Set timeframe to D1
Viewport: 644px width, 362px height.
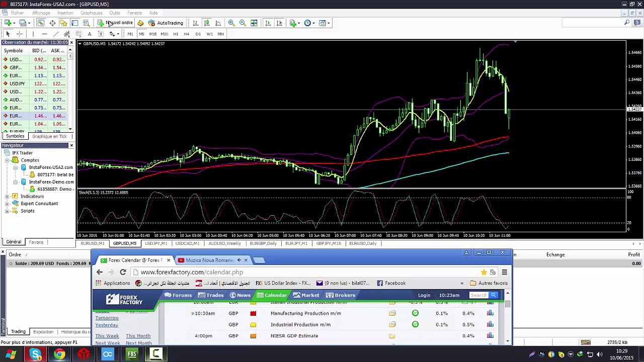[x=198, y=34]
